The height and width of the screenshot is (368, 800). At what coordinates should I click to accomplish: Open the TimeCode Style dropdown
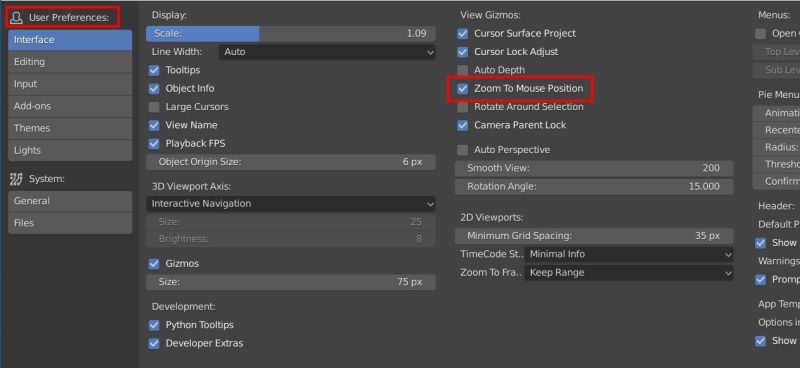pos(629,254)
